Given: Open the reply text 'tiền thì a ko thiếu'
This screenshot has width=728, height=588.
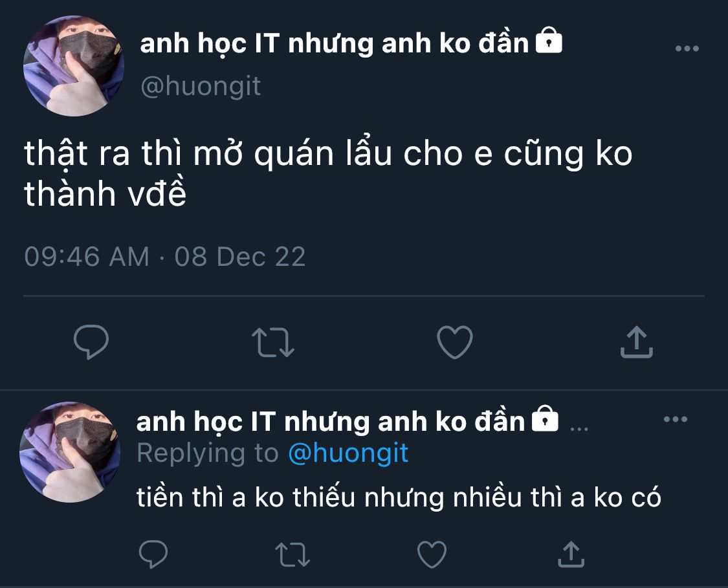Looking at the screenshot, I should tap(246, 497).
